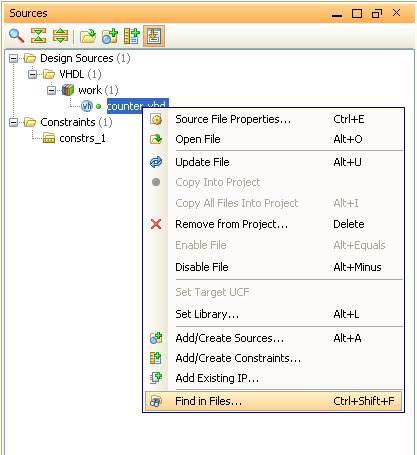
Task: Click the work library books icon
Action: (x=68, y=90)
